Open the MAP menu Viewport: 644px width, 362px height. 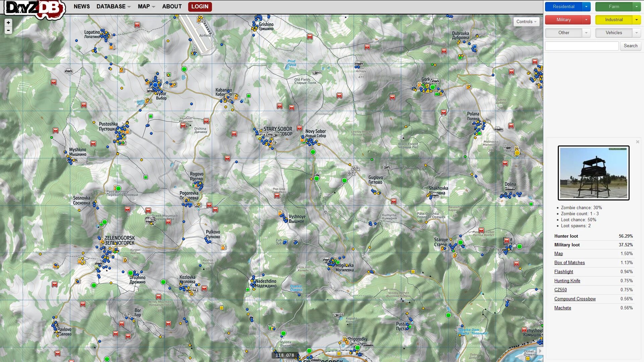tap(146, 6)
